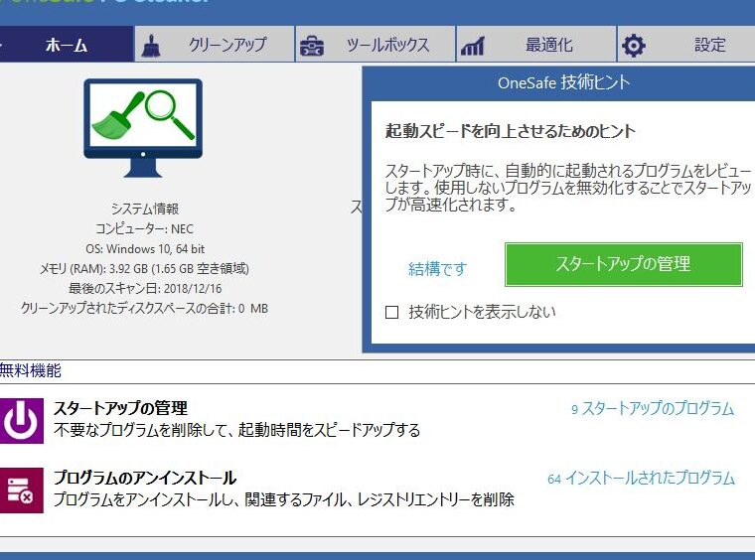Click the toolbox icon in tab bar
The height and width of the screenshot is (560, 755).
[x=312, y=45]
